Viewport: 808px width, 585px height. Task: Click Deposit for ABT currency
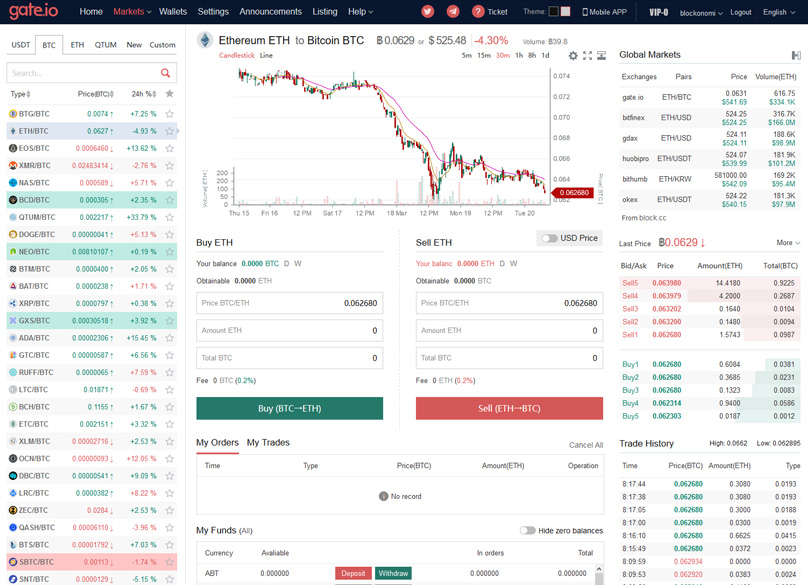(x=353, y=573)
